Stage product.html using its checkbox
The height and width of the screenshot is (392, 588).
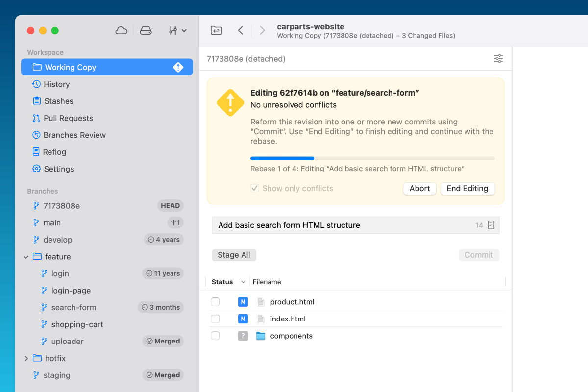point(215,302)
